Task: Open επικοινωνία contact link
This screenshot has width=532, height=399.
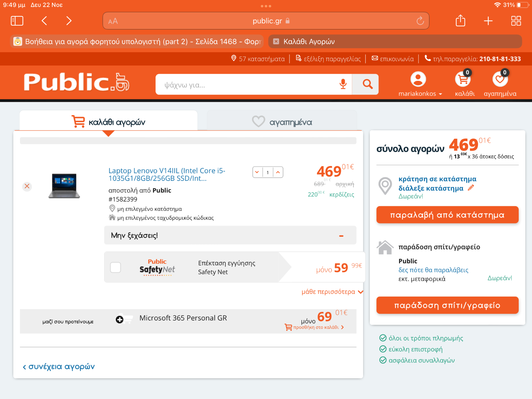Action: pos(393,59)
